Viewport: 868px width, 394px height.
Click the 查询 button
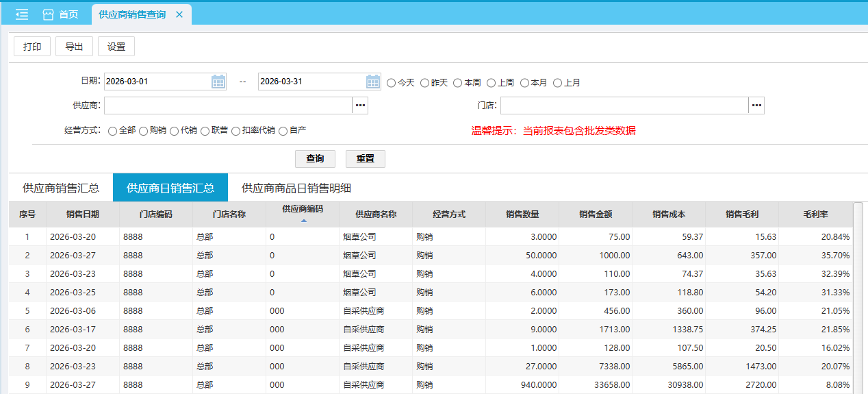(x=315, y=159)
